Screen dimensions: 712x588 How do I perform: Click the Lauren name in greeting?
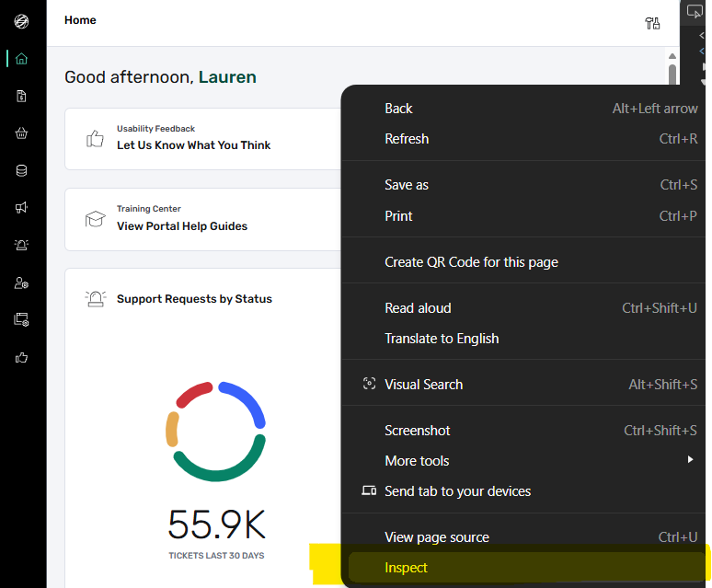[x=227, y=77]
